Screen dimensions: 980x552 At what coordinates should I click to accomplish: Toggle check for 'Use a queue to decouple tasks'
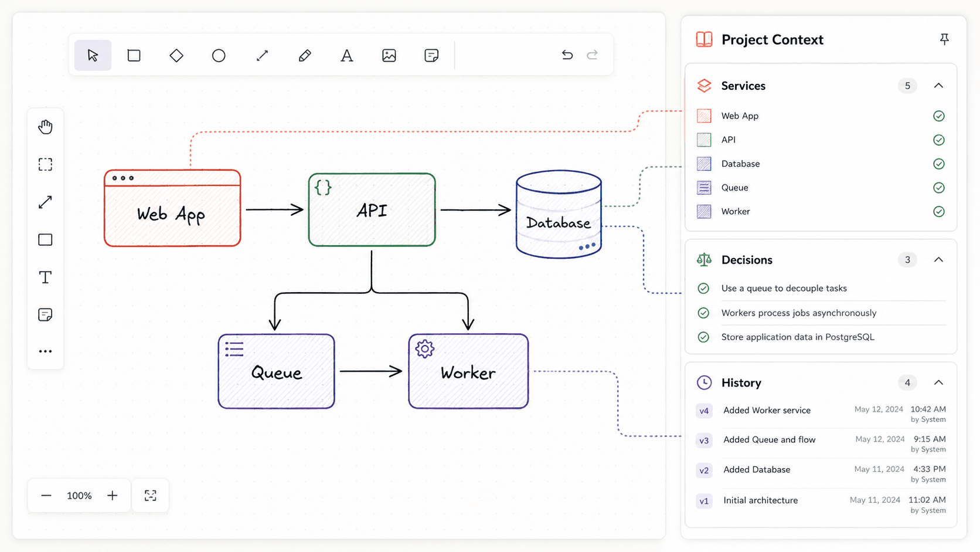(x=703, y=288)
